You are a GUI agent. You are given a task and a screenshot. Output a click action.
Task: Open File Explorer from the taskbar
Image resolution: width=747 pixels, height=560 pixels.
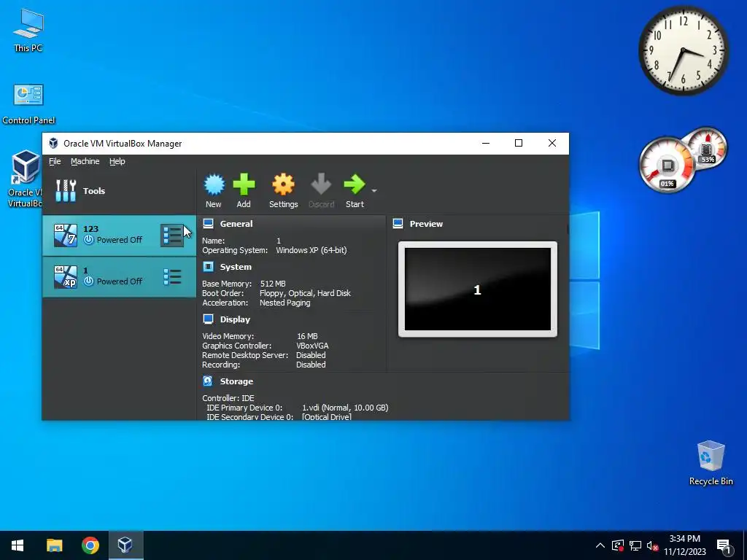coord(54,545)
